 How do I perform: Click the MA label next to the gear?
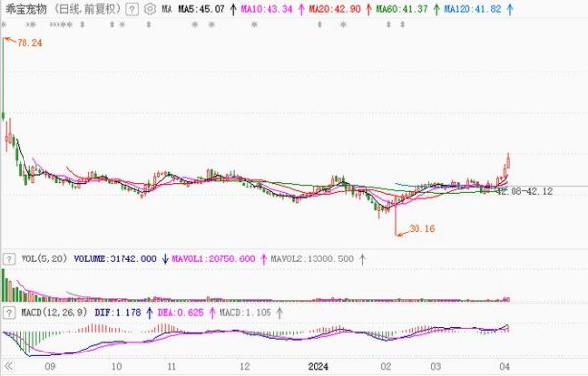167,9
